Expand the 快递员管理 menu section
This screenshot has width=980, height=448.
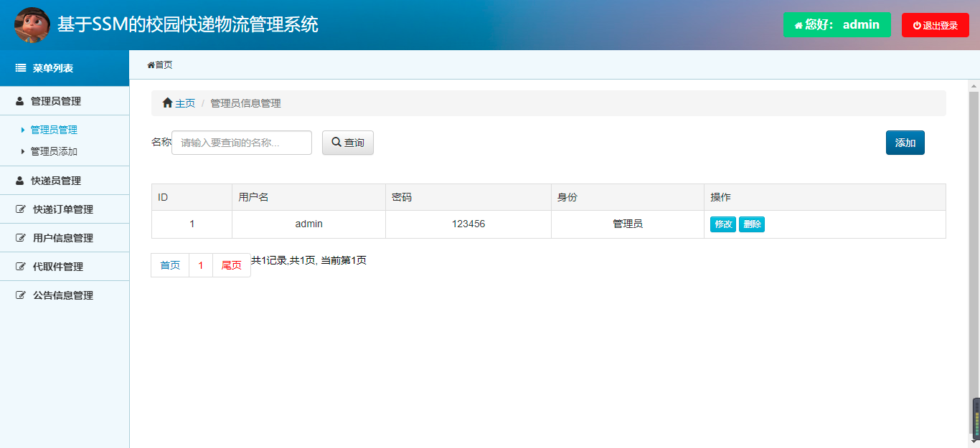click(x=65, y=181)
